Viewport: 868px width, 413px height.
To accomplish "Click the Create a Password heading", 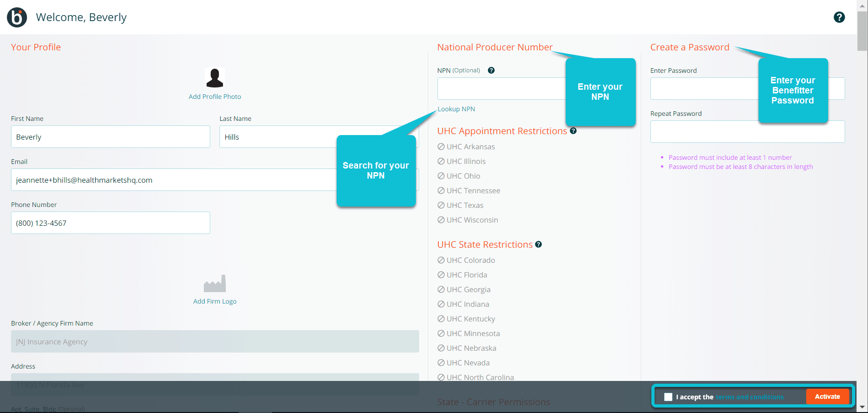I will [x=690, y=47].
